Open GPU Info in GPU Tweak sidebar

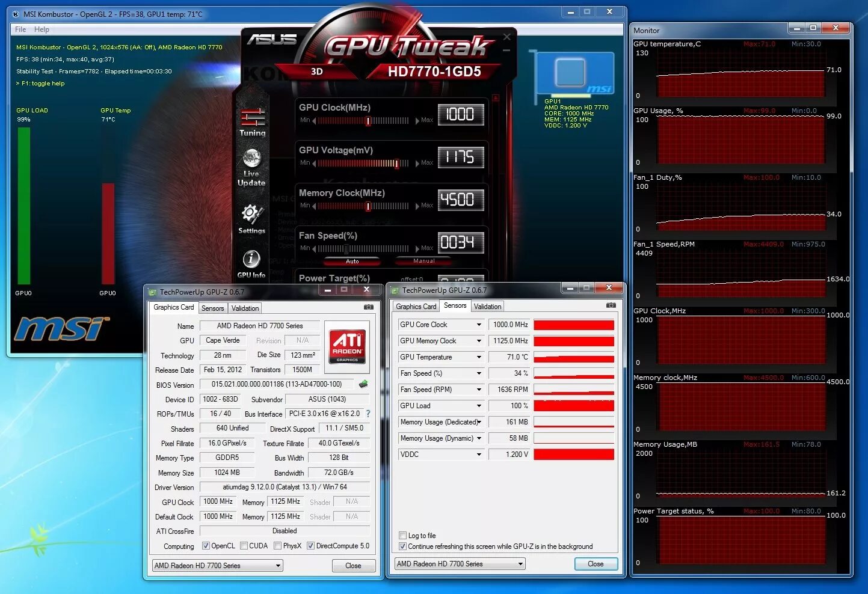pos(251,265)
